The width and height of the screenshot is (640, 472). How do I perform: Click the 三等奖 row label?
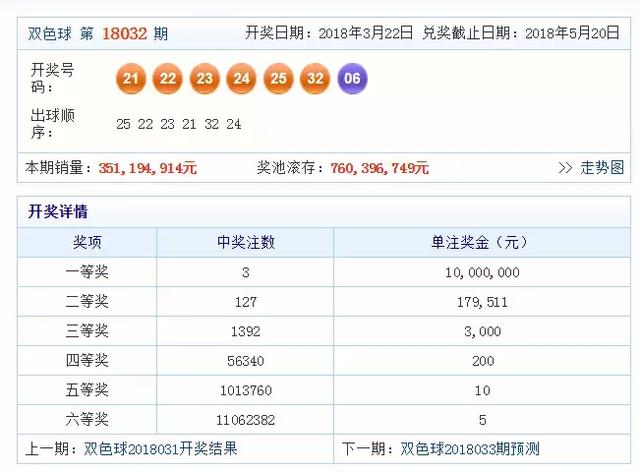pos(87,331)
